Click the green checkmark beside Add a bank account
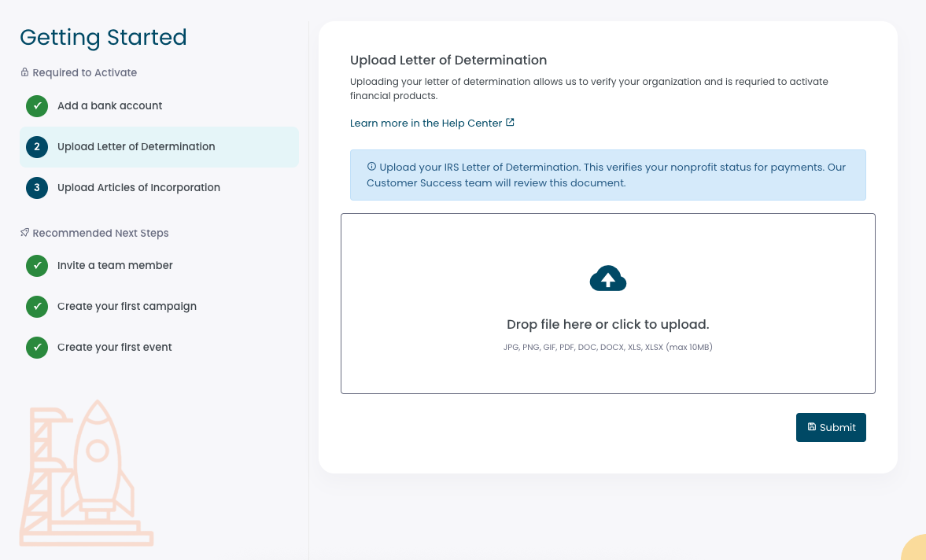 (x=37, y=105)
